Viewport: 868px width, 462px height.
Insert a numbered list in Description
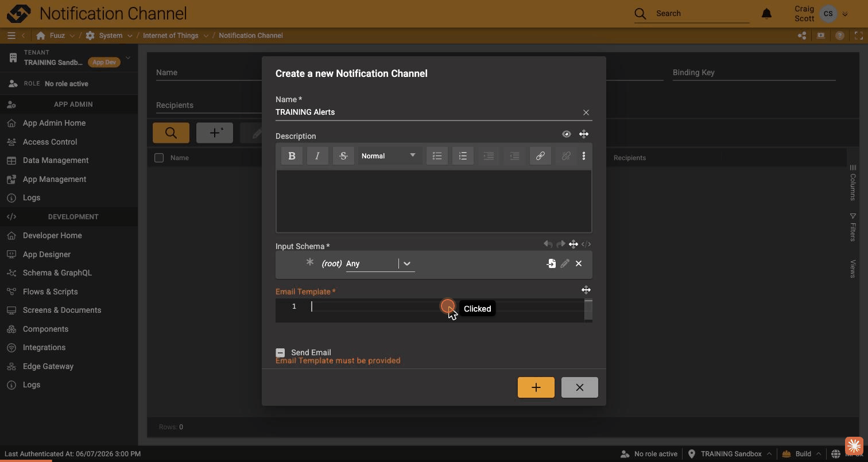(x=463, y=156)
